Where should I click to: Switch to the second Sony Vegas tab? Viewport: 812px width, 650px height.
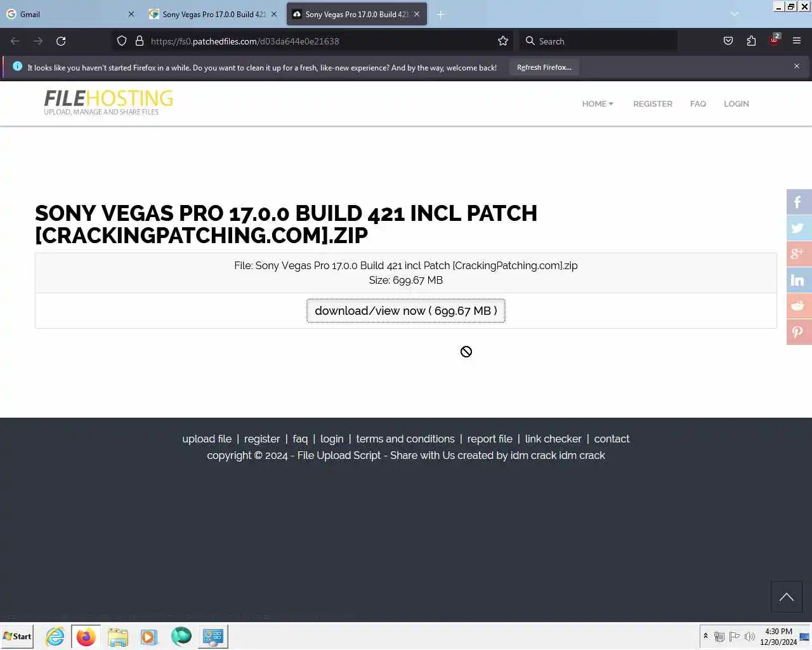(x=214, y=14)
